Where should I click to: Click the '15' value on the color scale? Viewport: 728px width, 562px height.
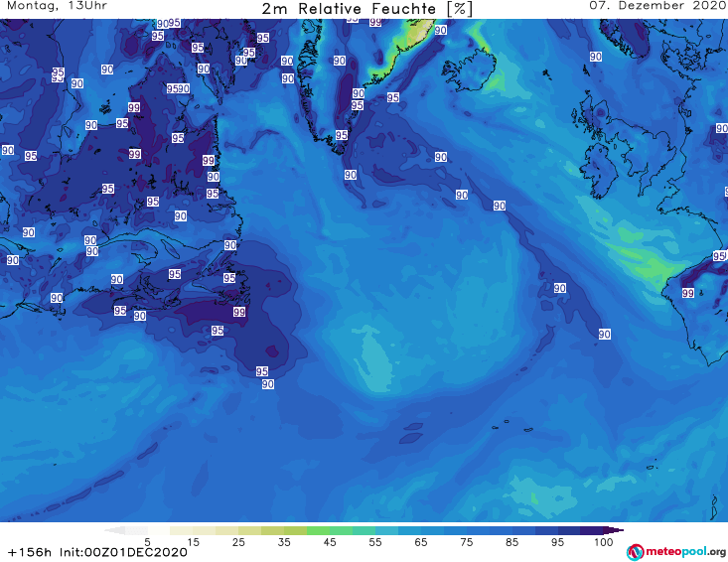(193, 541)
